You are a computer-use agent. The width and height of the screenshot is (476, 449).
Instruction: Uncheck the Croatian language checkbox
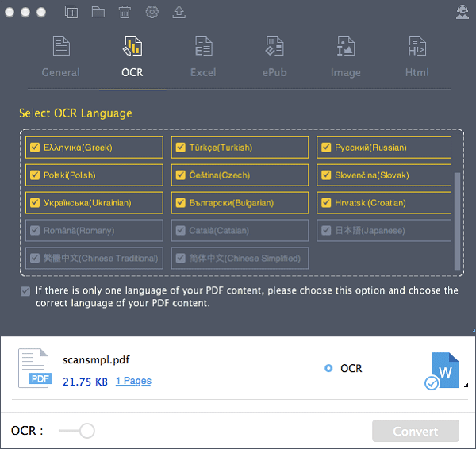(326, 202)
